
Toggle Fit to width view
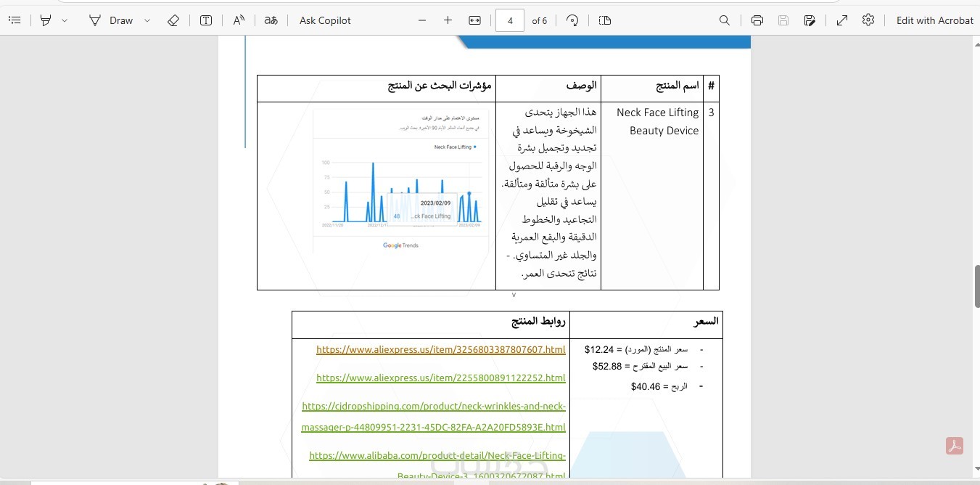tap(474, 20)
